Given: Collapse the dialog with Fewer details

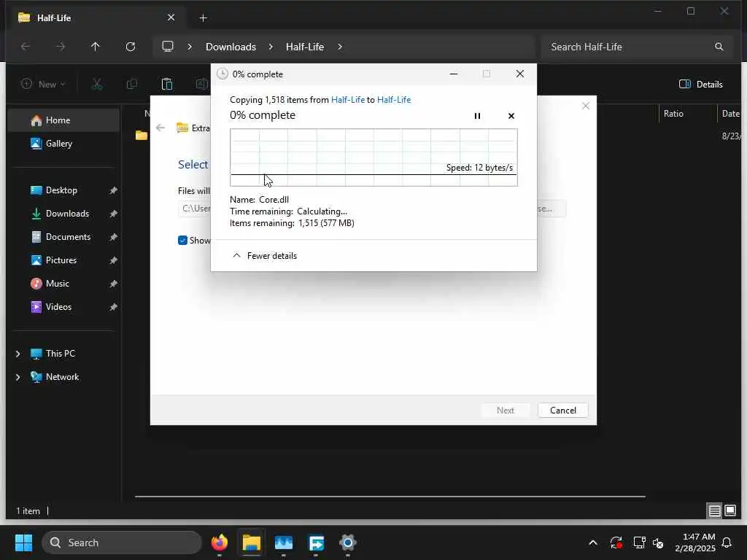Looking at the screenshot, I should tap(264, 256).
